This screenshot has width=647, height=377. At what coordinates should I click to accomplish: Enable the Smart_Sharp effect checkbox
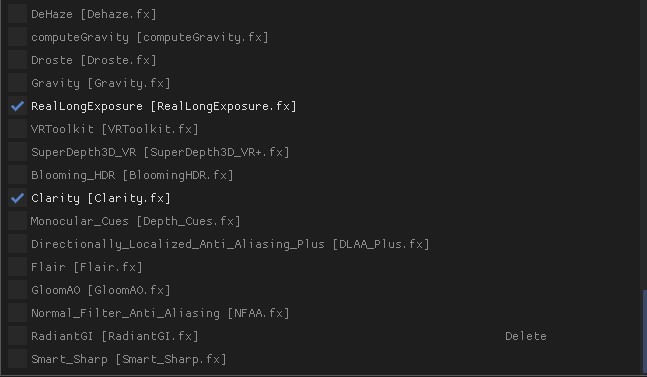17,359
